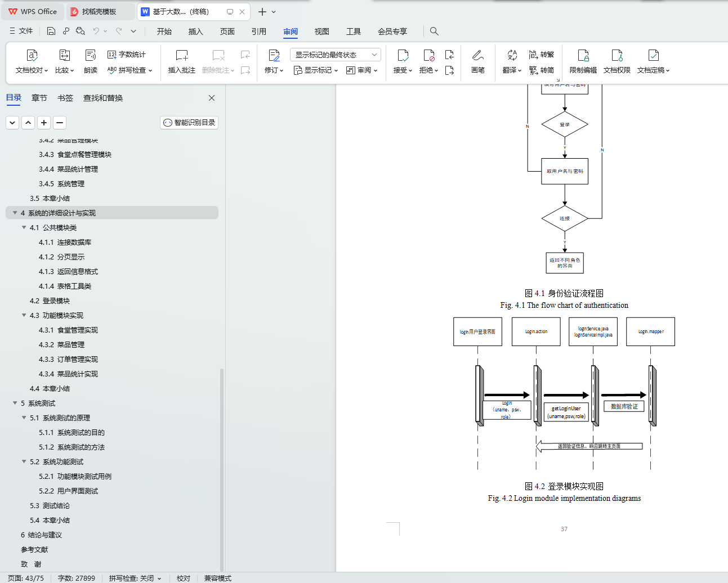This screenshot has width=728, height=583.
Task: Go to 4.3.3 订单管理实现 heading
Action: click(x=68, y=359)
